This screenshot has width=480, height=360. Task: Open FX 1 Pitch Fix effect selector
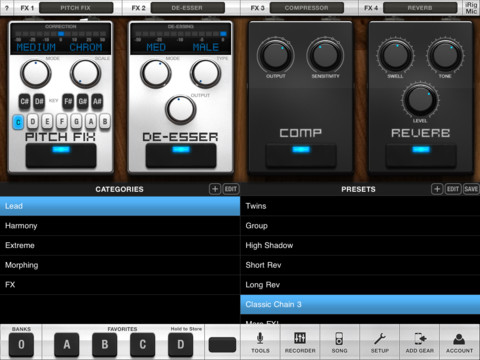76,8
